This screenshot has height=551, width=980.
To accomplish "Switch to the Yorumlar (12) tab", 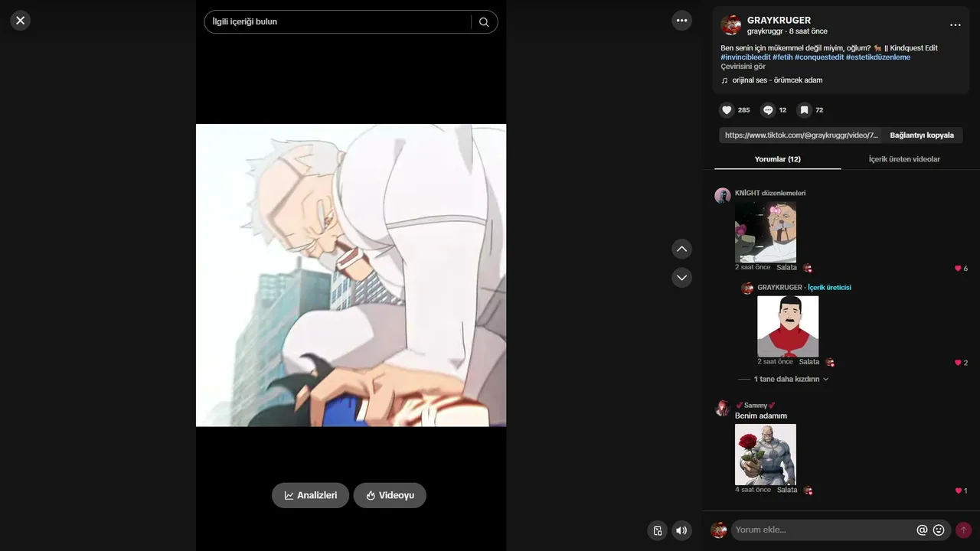I will [x=778, y=159].
